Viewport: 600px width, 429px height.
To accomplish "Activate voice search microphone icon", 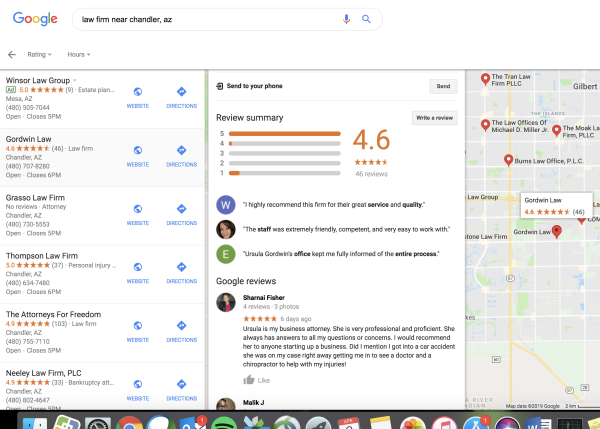I will click(346, 19).
